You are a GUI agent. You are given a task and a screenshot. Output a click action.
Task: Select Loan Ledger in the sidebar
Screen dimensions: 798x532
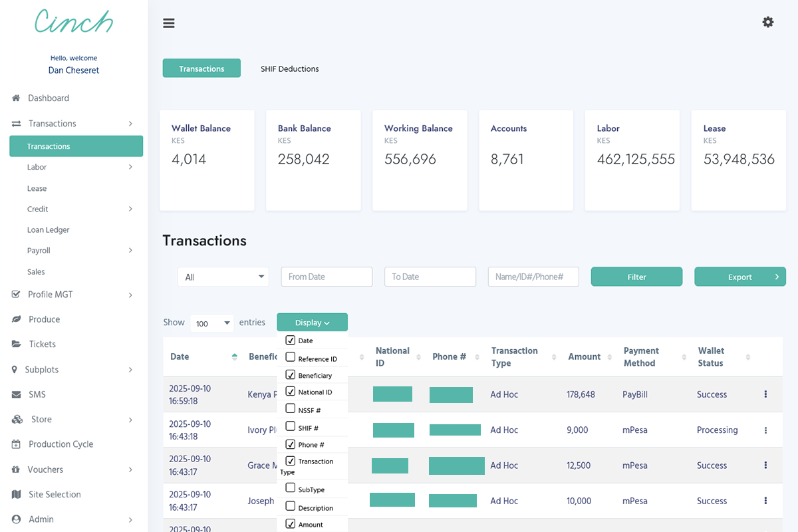click(x=48, y=229)
